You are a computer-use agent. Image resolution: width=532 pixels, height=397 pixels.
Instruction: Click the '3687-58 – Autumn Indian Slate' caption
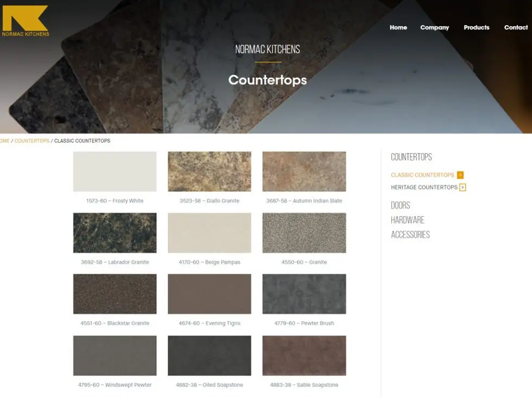pyautogui.click(x=304, y=201)
